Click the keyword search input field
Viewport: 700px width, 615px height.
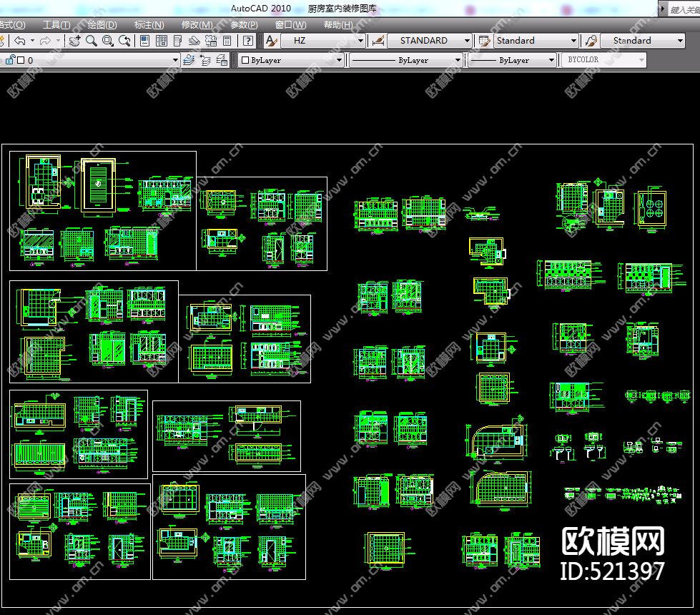pos(684,9)
